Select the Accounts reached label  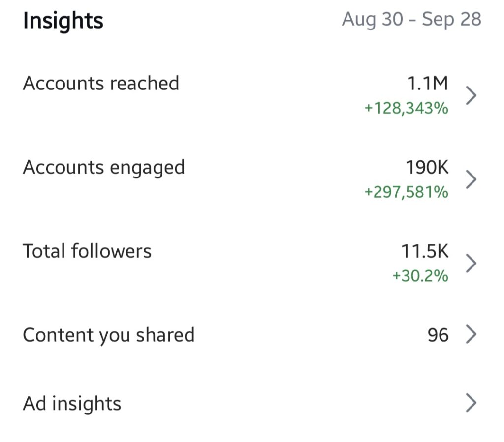click(101, 84)
